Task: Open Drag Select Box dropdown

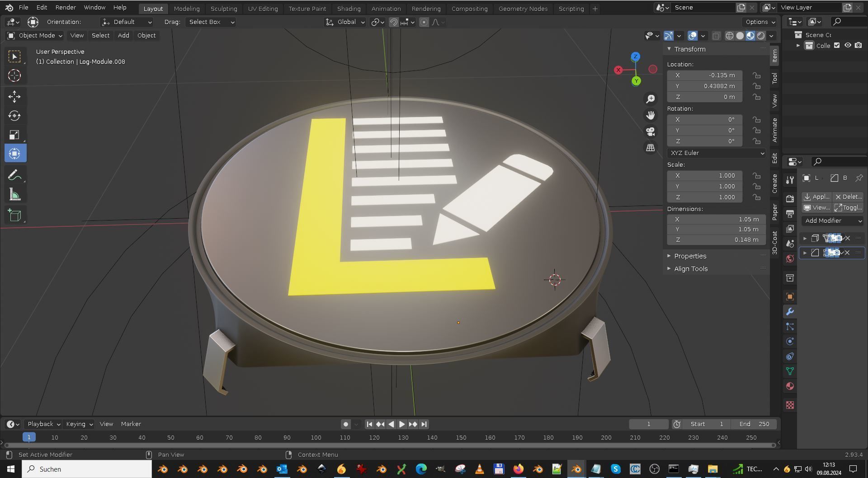Action: pyautogui.click(x=211, y=22)
